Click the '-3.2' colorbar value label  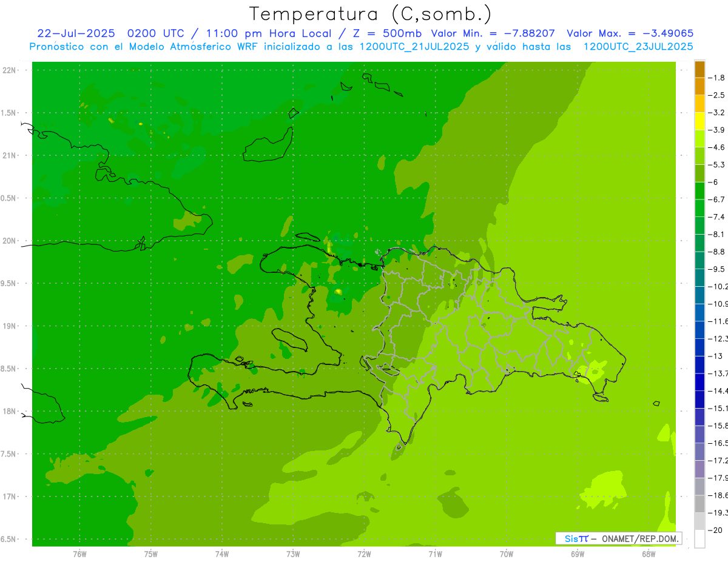[x=716, y=113]
